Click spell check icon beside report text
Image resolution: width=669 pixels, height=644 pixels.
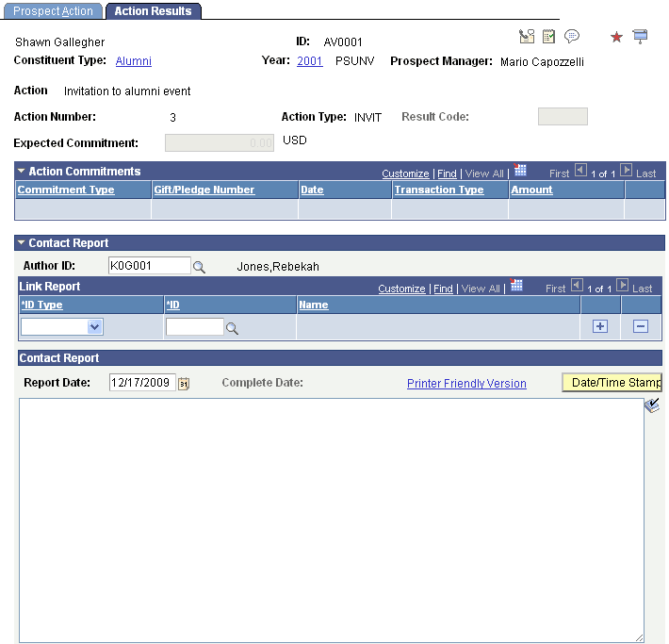point(652,405)
